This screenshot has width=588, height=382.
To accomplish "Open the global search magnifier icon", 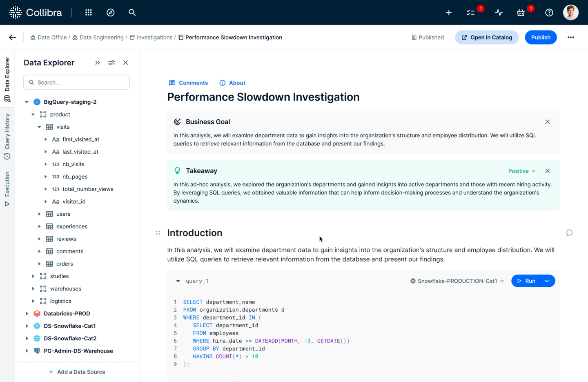I will (132, 13).
